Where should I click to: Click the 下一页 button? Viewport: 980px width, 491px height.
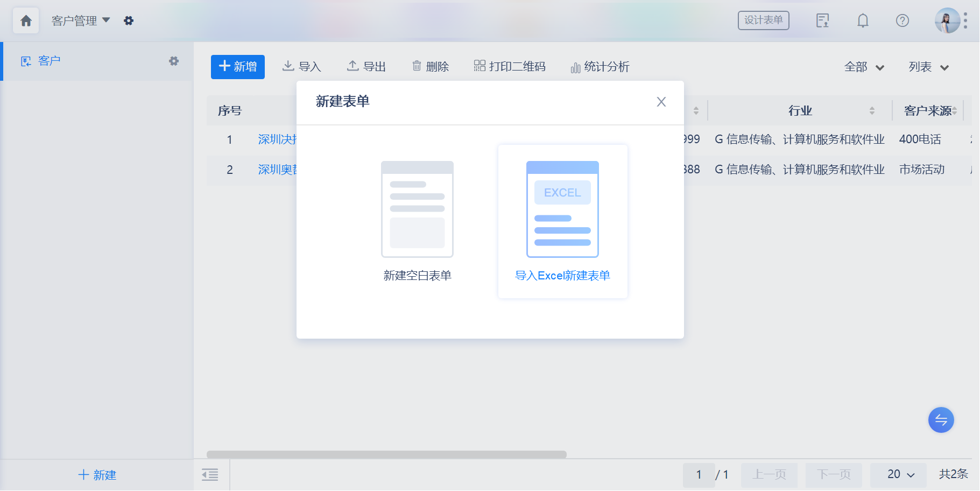coord(834,475)
